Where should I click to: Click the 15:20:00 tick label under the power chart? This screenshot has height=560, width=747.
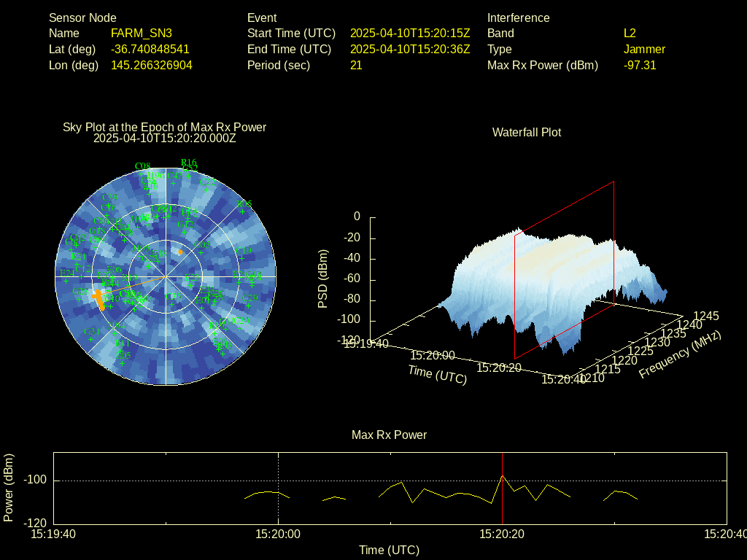[x=278, y=534]
